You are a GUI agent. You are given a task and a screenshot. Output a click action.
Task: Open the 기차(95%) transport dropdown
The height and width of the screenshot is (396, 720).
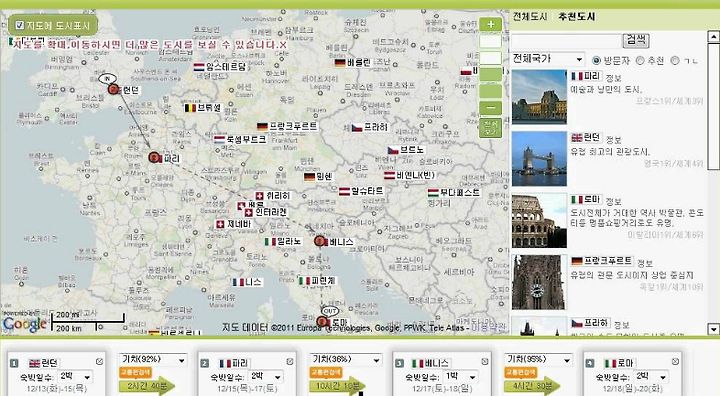(x=538, y=359)
